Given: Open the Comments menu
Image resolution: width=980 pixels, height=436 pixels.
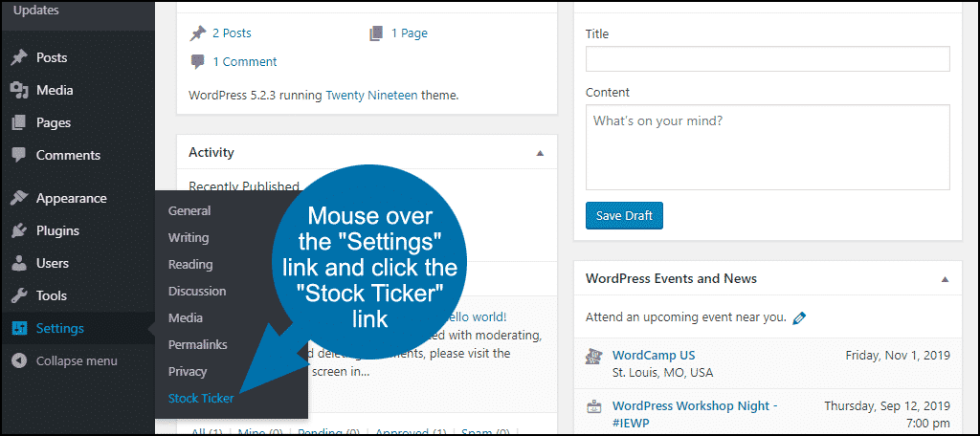Looking at the screenshot, I should pyautogui.click(x=68, y=155).
